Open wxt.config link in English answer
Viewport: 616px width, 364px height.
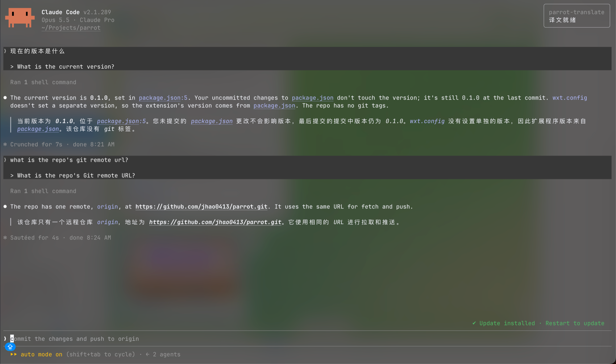click(x=570, y=98)
